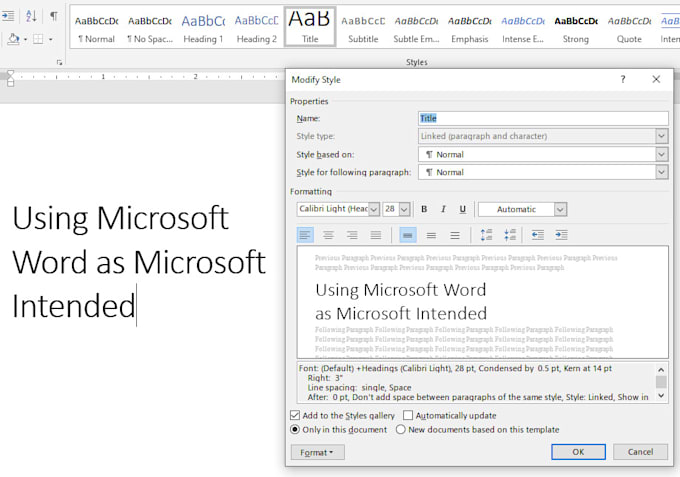Screen dimensions: 680x477
Task: Enable Automatically update checkbox
Action: coord(408,415)
